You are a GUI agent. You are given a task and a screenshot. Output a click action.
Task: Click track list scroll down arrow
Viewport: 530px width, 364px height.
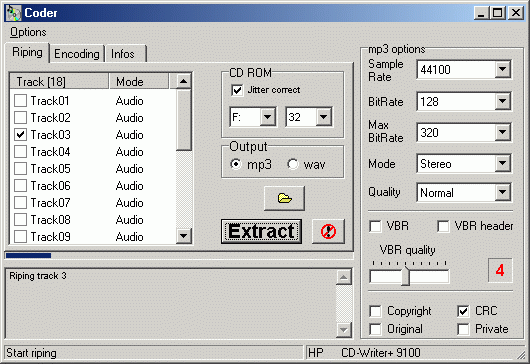pos(184,236)
